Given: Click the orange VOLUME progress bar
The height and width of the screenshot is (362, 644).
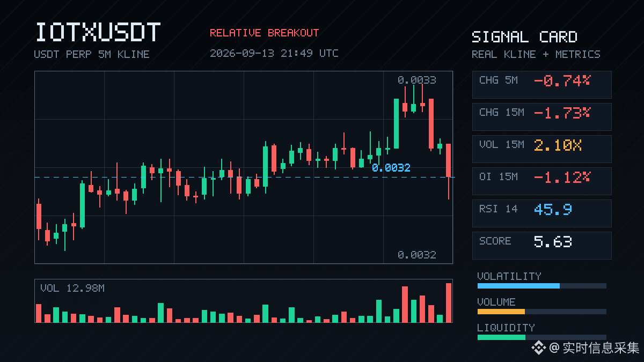Looking at the screenshot, I should (x=501, y=312).
